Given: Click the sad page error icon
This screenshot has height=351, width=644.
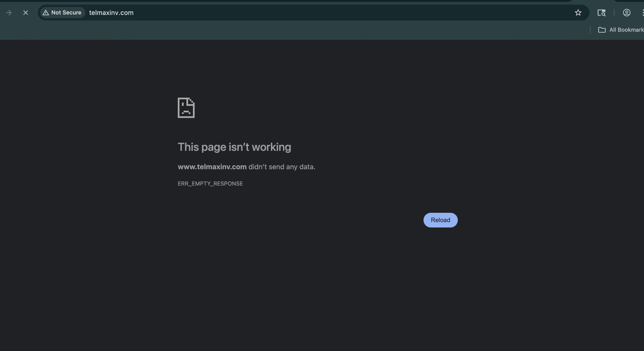Looking at the screenshot, I should [x=186, y=108].
